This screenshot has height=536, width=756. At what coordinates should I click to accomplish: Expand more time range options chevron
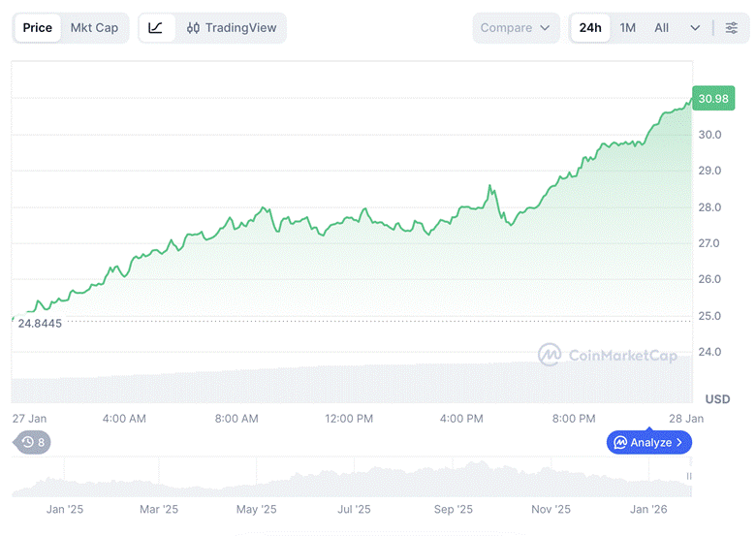[695, 28]
